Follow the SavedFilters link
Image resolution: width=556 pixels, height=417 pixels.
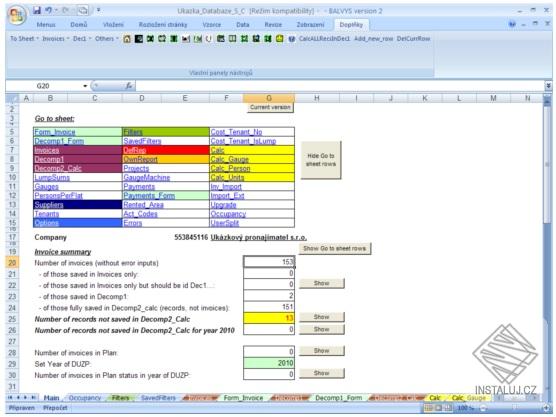click(x=142, y=141)
